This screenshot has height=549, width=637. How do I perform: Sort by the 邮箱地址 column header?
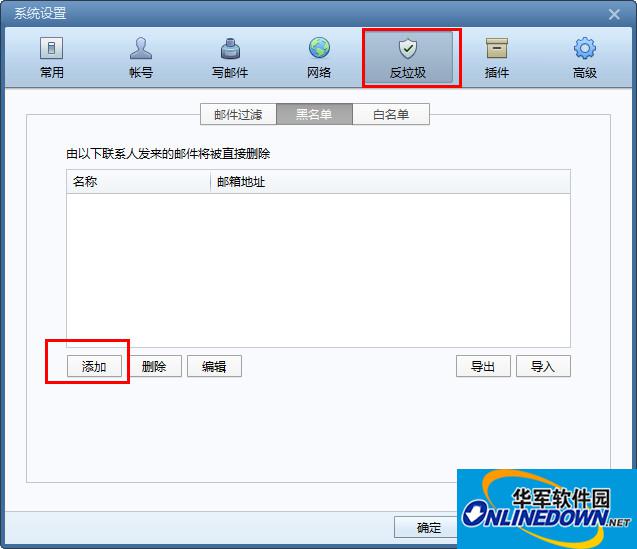[x=390, y=182]
